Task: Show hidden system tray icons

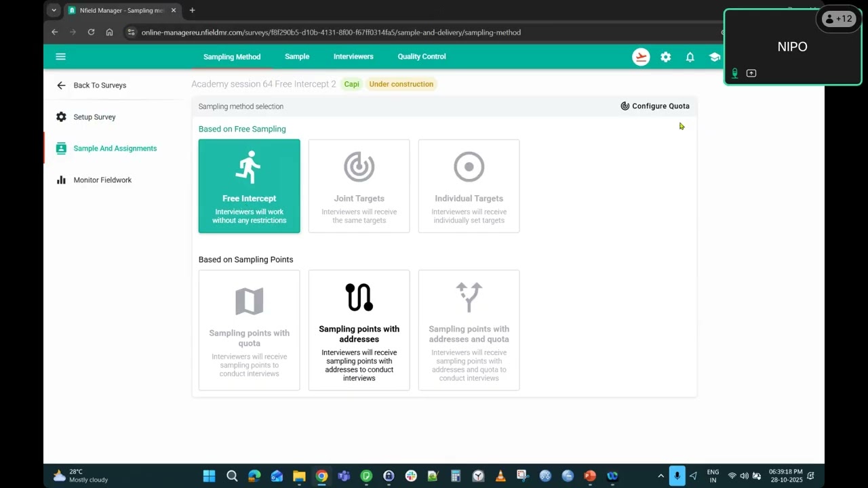Action: coord(660,476)
